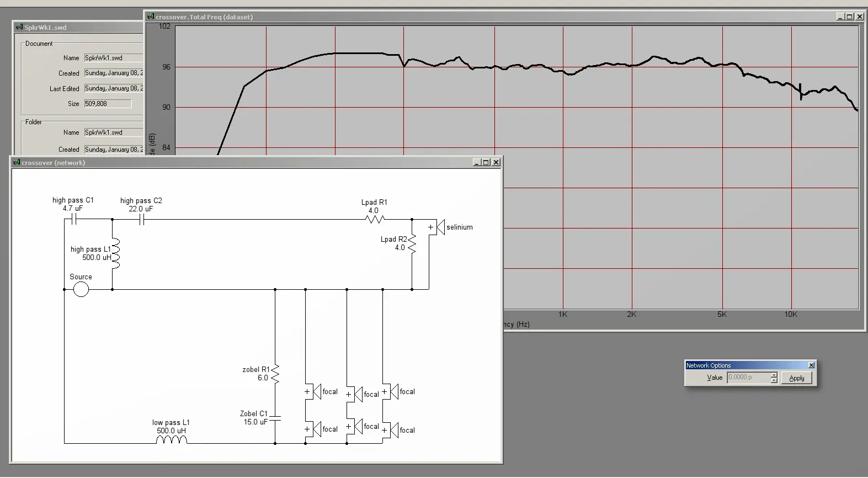
Task: Click the Document Name field showing SpkrWk1.swd
Action: [114, 58]
